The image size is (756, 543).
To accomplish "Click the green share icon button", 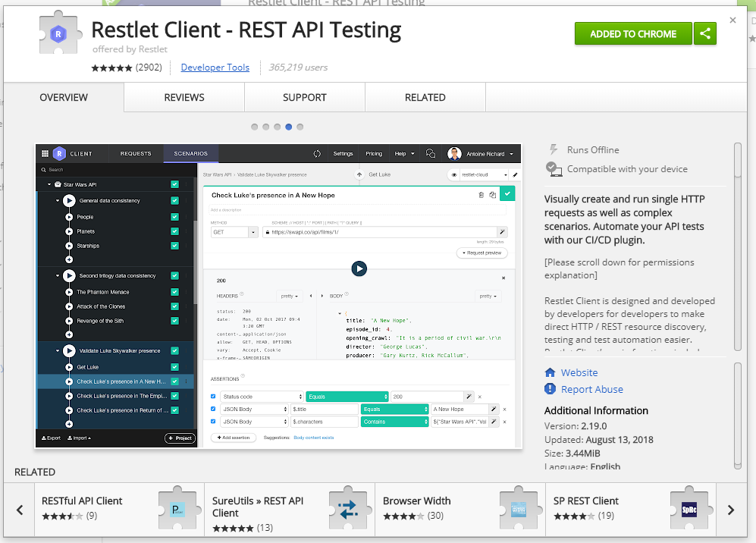I will pyautogui.click(x=705, y=34).
